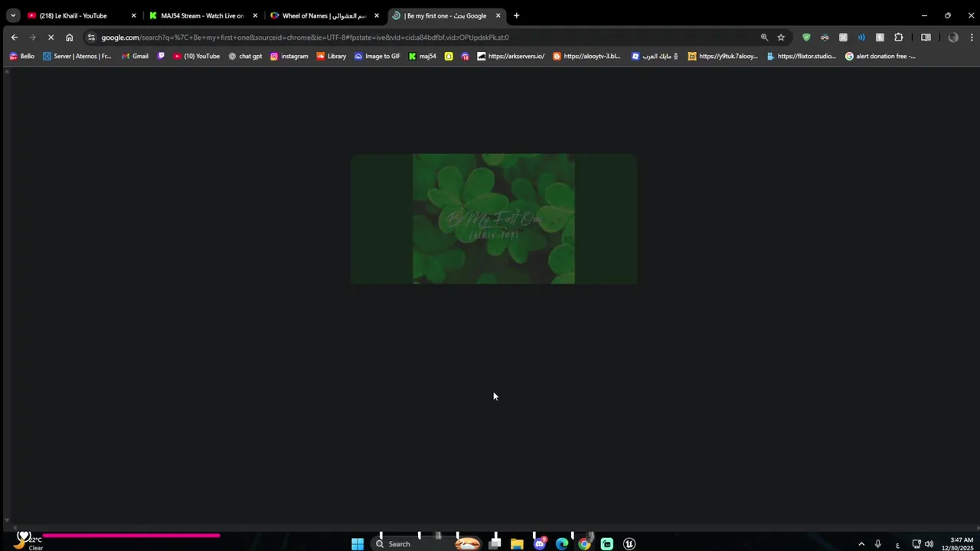
Task: Open the gray X extension icon
Action: click(843, 37)
